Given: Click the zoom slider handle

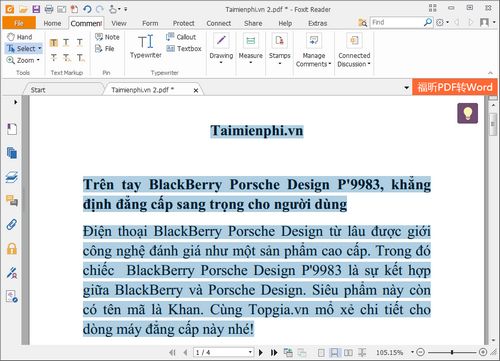Looking at the screenshot, I should click(x=452, y=352).
